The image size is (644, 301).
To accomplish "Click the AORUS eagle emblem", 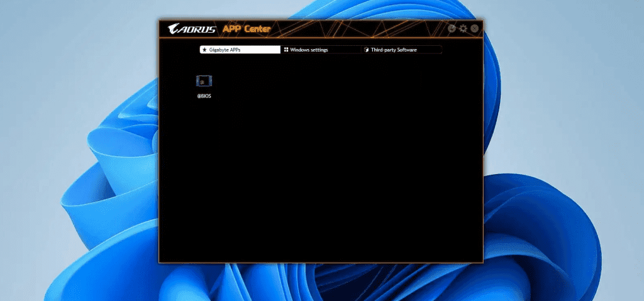I will (175, 29).
